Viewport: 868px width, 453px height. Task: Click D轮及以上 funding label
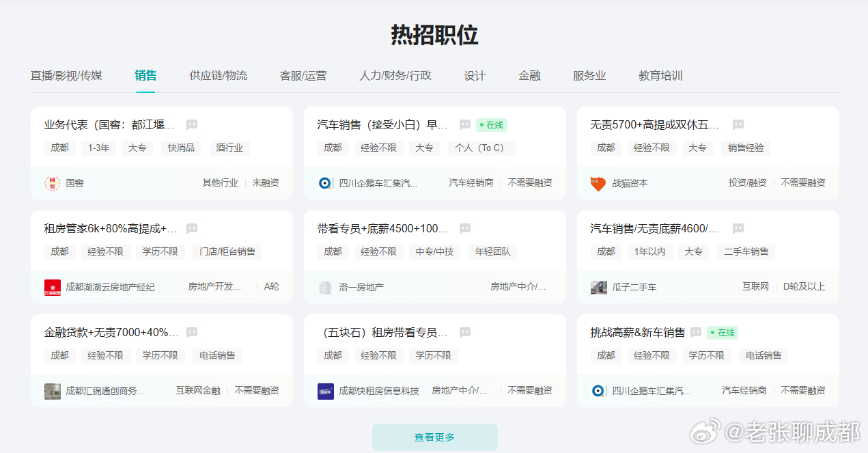point(804,287)
